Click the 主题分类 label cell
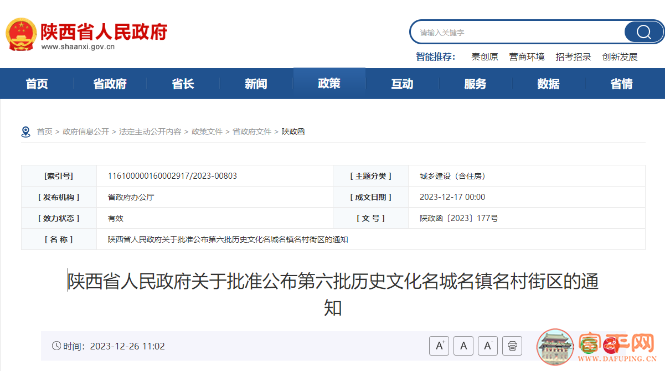Image resolution: width=666 pixels, height=371 pixels. pos(371,176)
